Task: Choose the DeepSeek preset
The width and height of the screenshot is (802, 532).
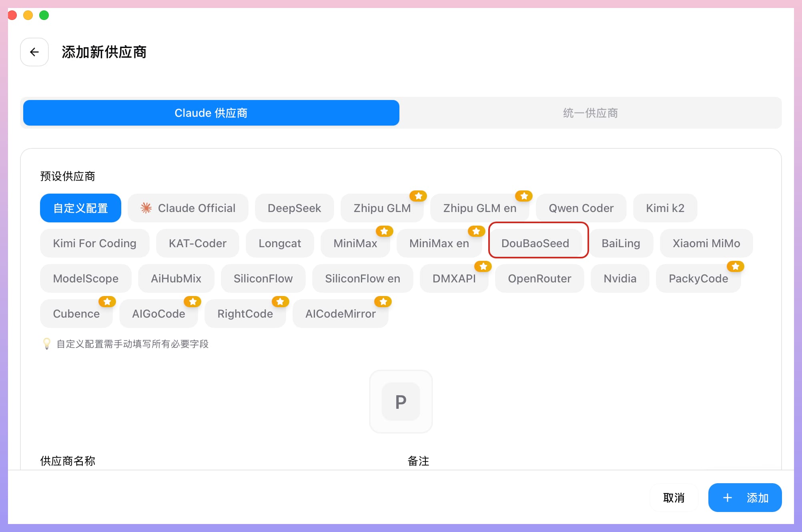Action: pyautogui.click(x=294, y=208)
